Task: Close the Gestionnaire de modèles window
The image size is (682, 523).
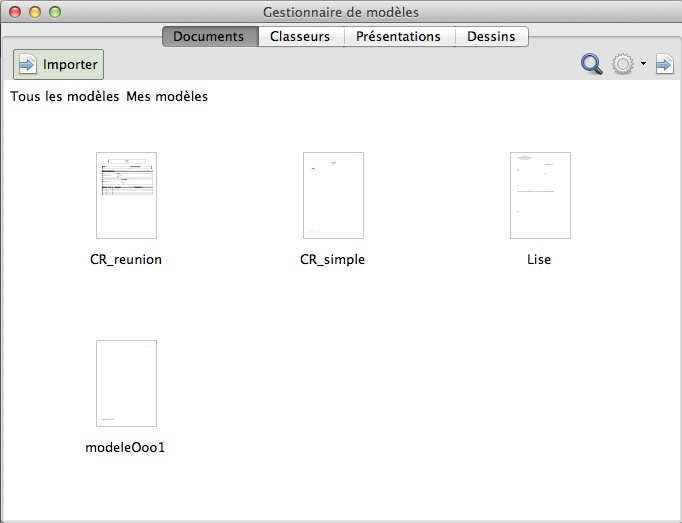Action: coord(15,12)
